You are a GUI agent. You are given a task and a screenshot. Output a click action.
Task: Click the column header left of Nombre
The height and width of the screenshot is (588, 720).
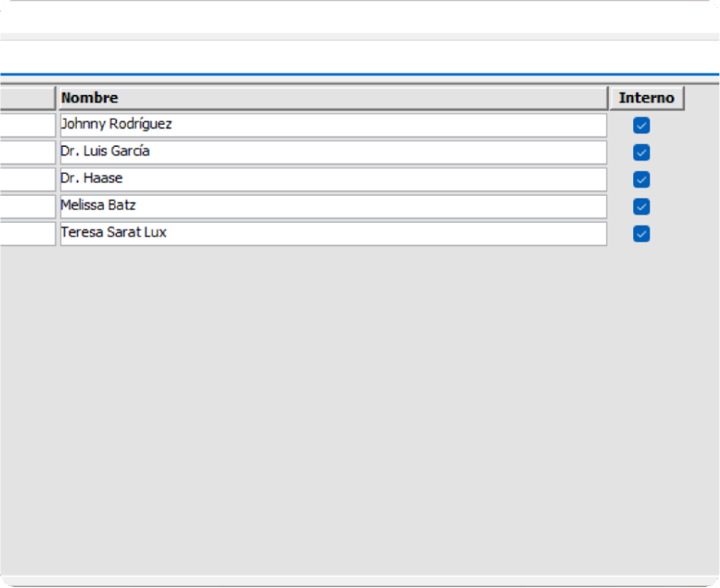(27, 98)
